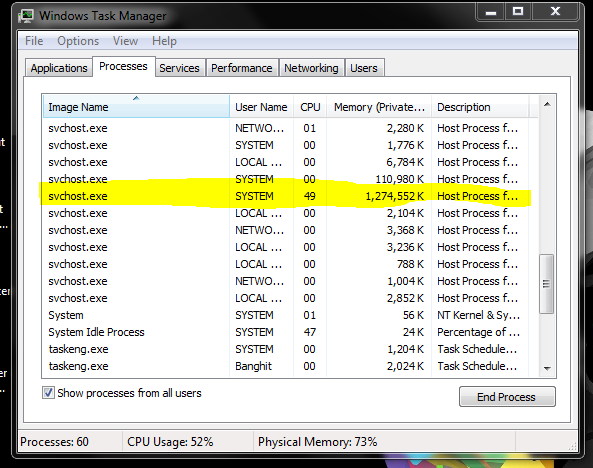
Task: Switch to the Services tab
Action: [179, 68]
